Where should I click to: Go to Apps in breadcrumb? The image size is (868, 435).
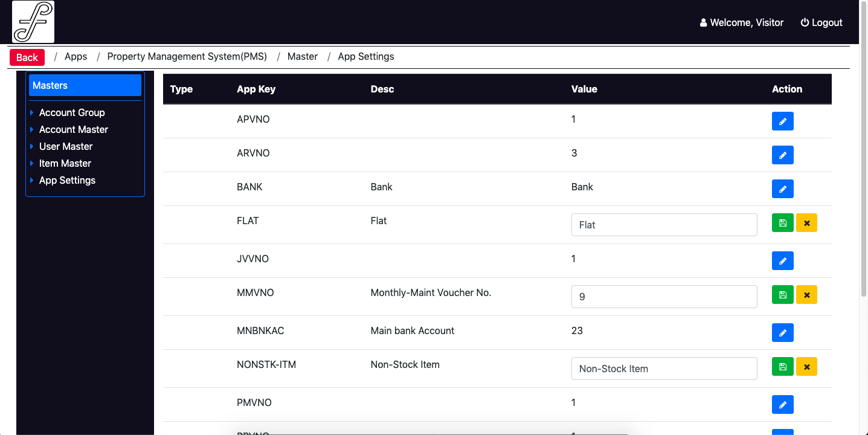(x=76, y=56)
